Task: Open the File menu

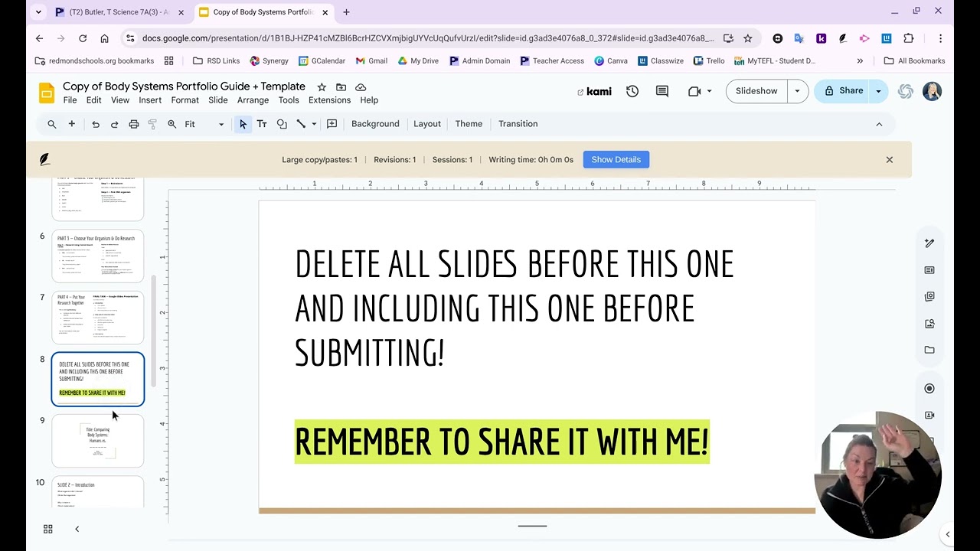Action: pyautogui.click(x=70, y=100)
